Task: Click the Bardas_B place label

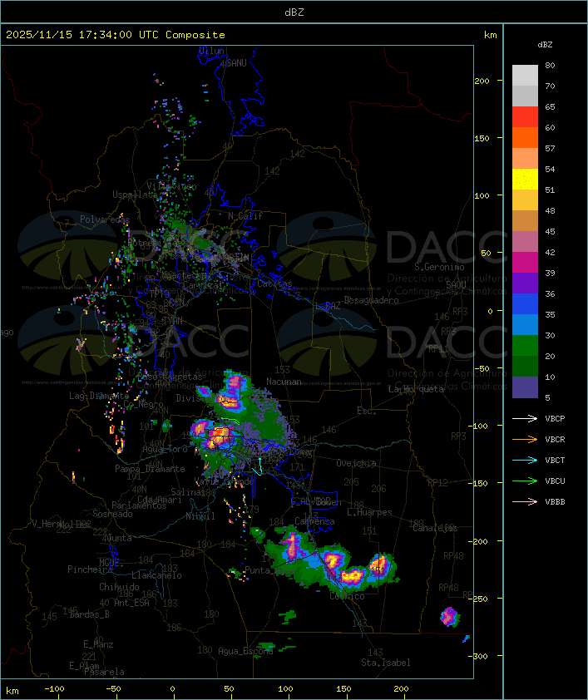Action: pos(89,614)
